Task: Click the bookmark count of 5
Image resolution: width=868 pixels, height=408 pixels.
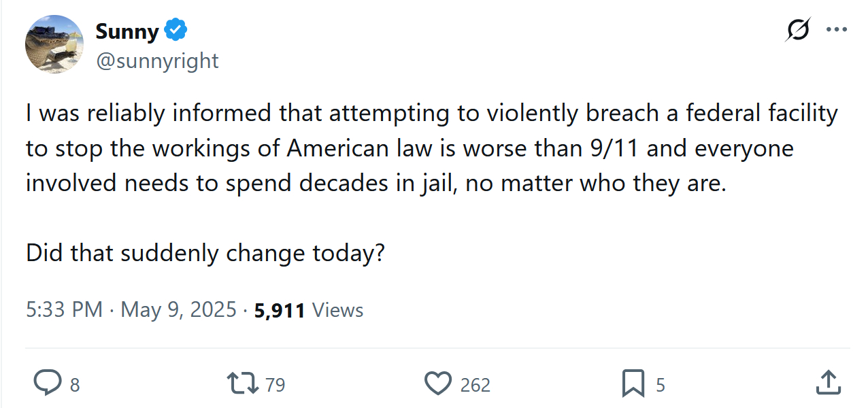Action: pos(660,385)
